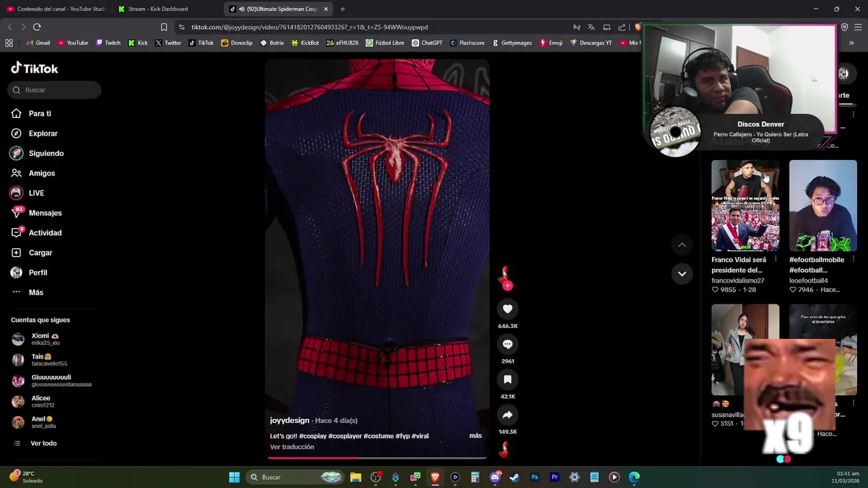The image size is (868, 488).
Task: Click the #viral hashtag
Action: coord(420,436)
